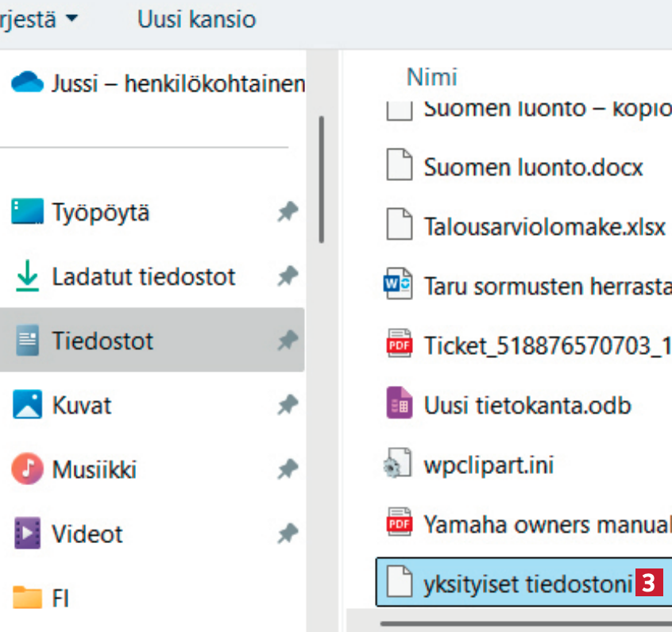The height and width of the screenshot is (632, 672).
Task: Unpin Työpöytä using its pin icon
Action: pos(287,212)
